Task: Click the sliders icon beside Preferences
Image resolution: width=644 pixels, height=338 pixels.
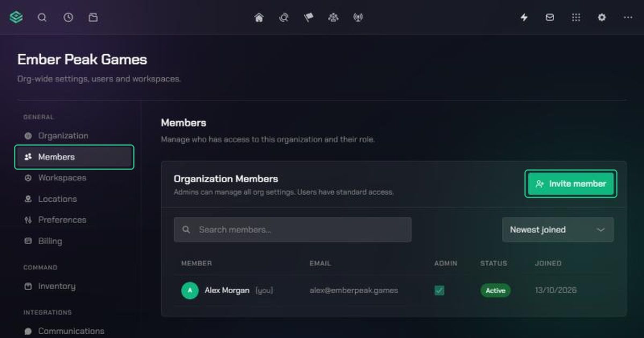Action: (x=28, y=220)
